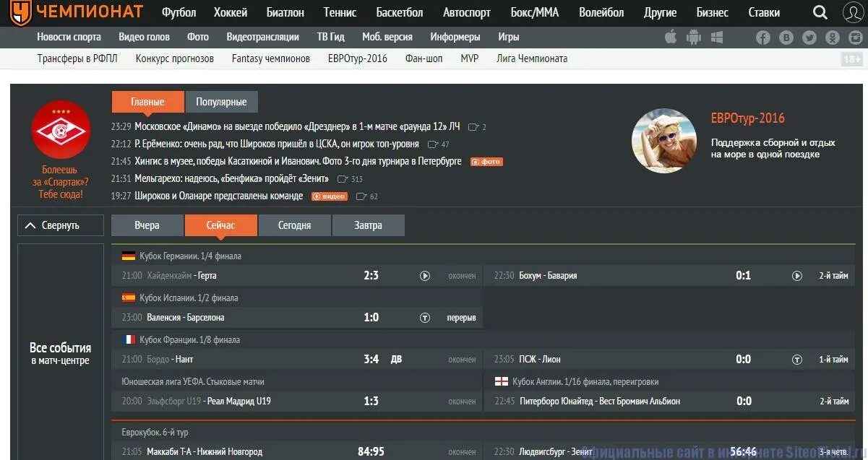Image resolution: width=868 pixels, height=460 pixels.
Task: Open the Ставки menu section
Action: click(764, 13)
